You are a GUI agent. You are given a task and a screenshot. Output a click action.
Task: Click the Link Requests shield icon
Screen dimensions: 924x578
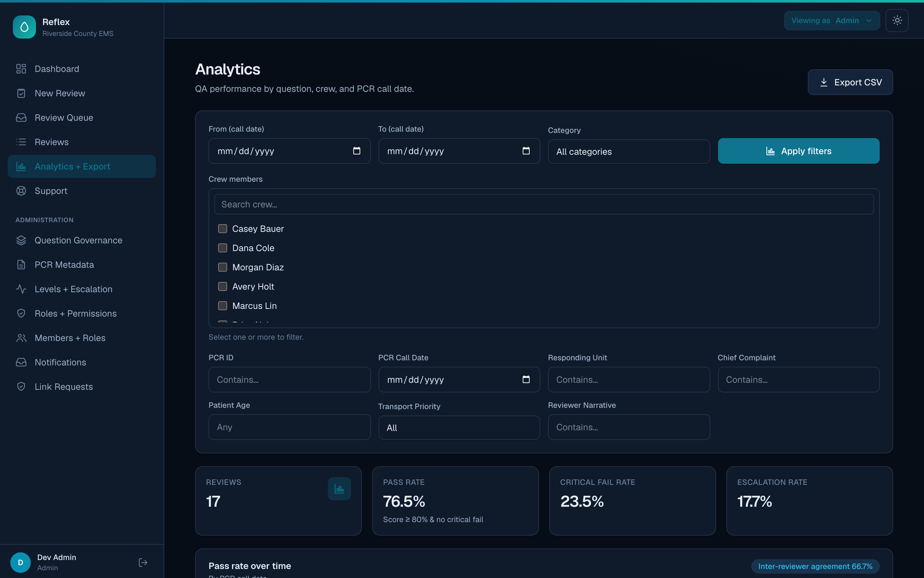click(21, 387)
